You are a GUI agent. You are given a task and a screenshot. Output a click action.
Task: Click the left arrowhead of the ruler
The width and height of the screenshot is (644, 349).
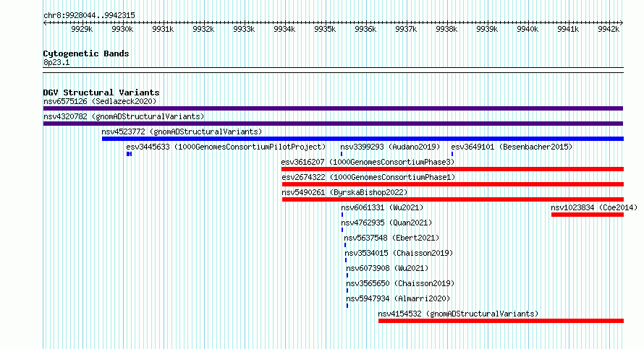(x=45, y=23)
